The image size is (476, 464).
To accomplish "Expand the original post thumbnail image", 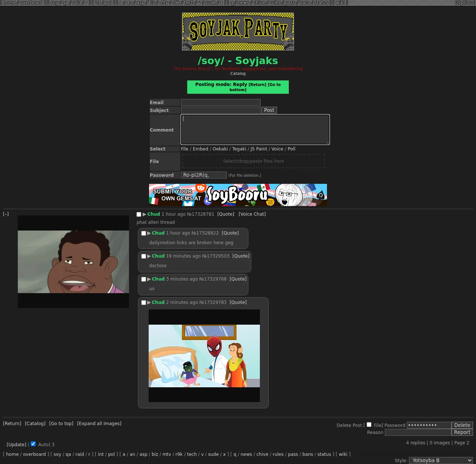I will click(x=73, y=262).
